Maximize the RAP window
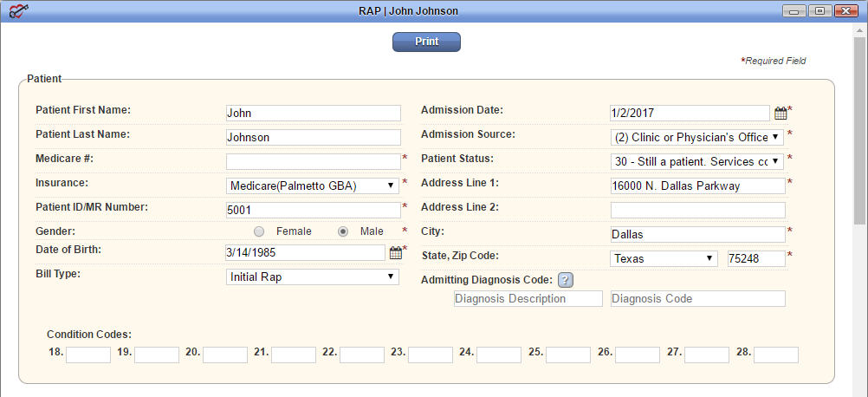This screenshot has height=397, width=868. [x=819, y=10]
